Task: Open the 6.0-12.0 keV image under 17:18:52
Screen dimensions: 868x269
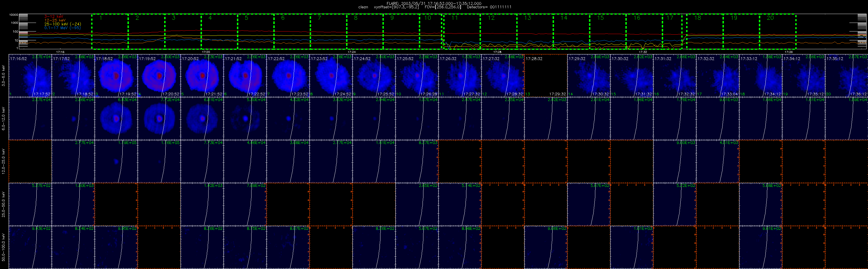Action: tap(116, 118)
